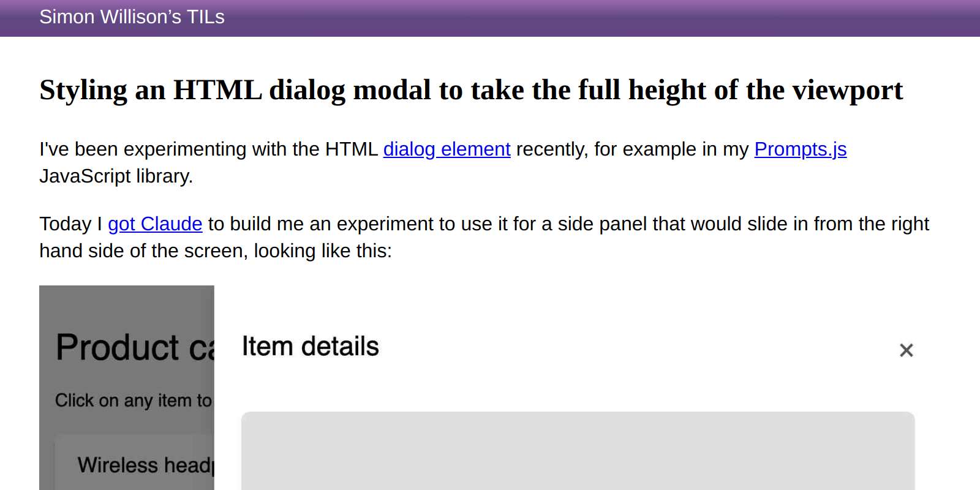Viewport: 980px width, 490px height.
Task: Open the Simon Willison's TILs home link
Action: point(132,17)
